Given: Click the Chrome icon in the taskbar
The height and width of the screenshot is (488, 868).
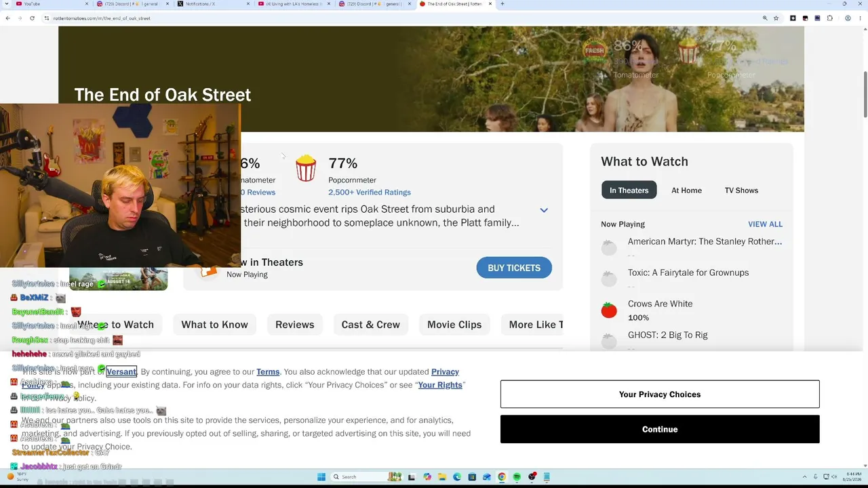Looking at the screenshot, I should click(x=502, y=476).
